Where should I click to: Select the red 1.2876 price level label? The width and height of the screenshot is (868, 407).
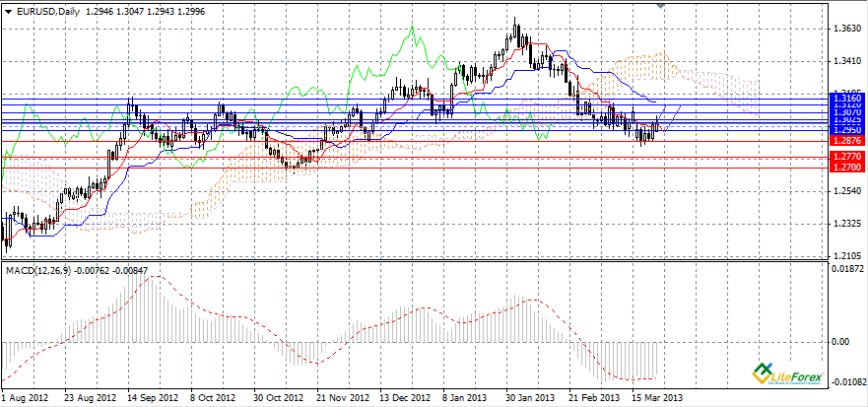[846, 143]
